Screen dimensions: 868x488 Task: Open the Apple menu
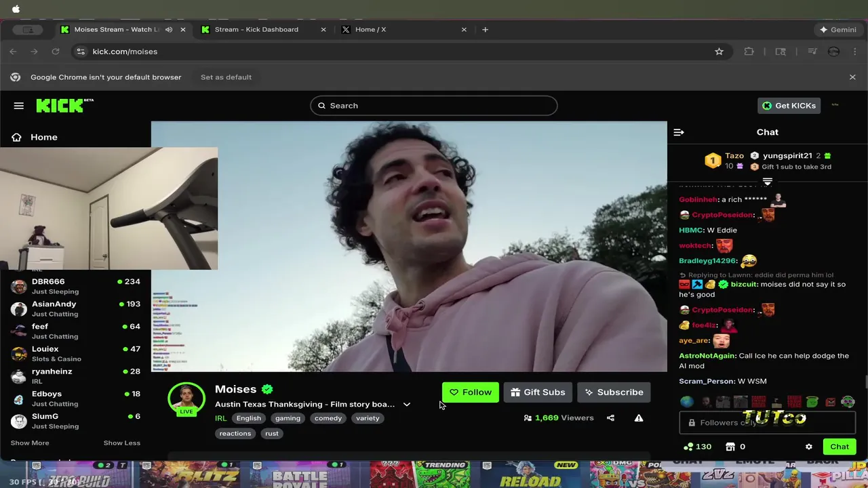coord(16,9)
